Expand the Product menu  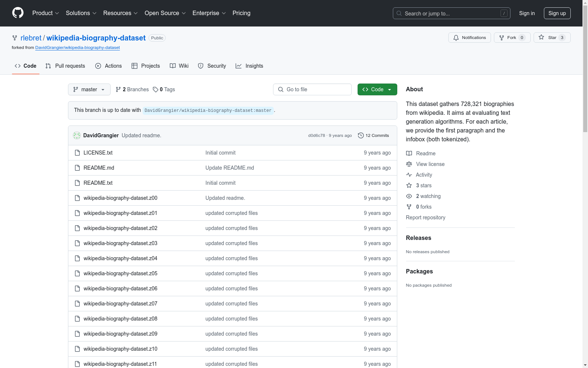click(x=46, y=13)
